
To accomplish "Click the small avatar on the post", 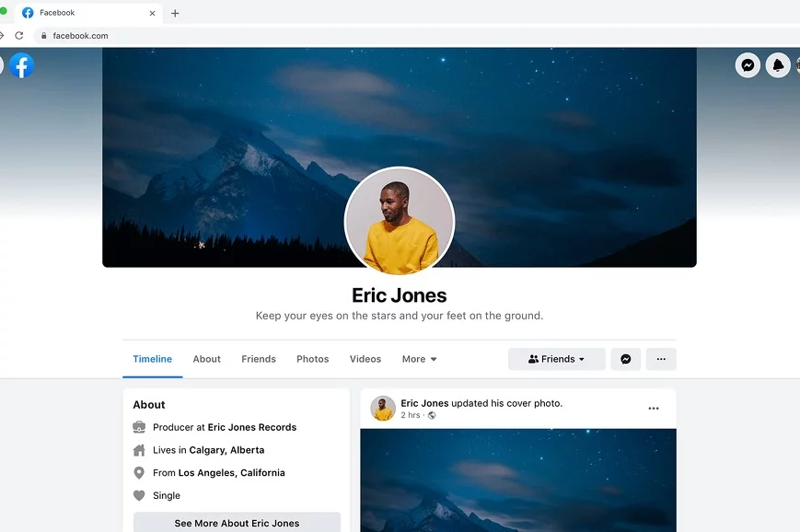I will [x=383, y=409].
